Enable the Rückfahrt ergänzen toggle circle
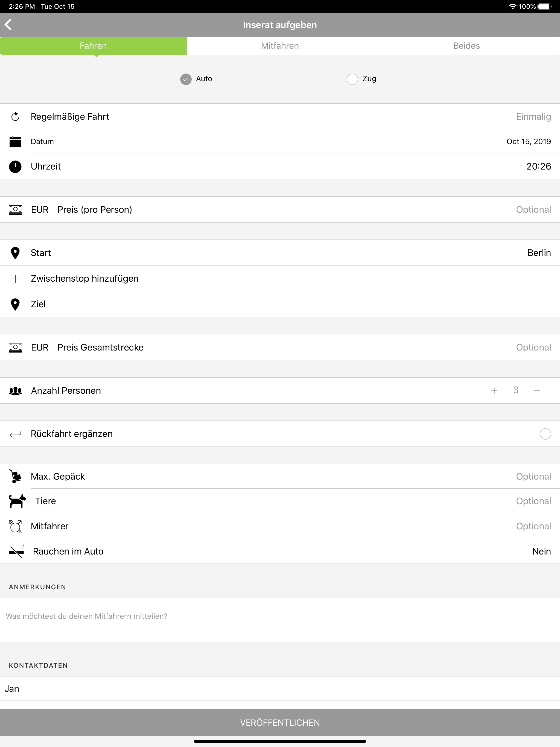This screenshot has width=560, height=747. click(x=545, y=434)
